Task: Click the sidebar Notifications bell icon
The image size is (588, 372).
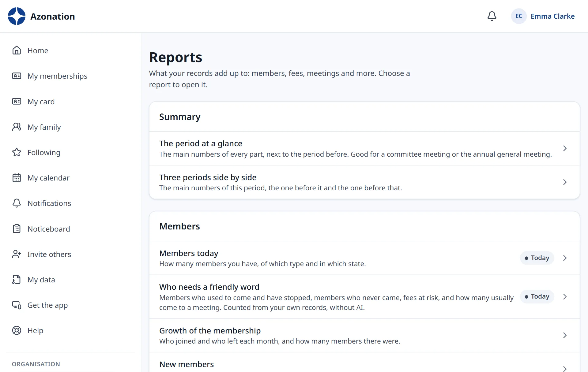Action: (17, 203)
